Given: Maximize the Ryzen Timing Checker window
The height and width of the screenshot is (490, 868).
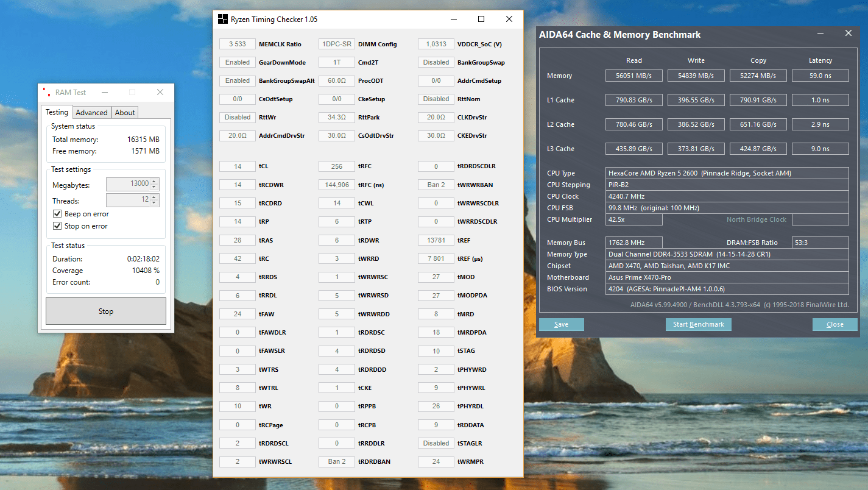Looking at the screenshot, I should tap(481, 19).
